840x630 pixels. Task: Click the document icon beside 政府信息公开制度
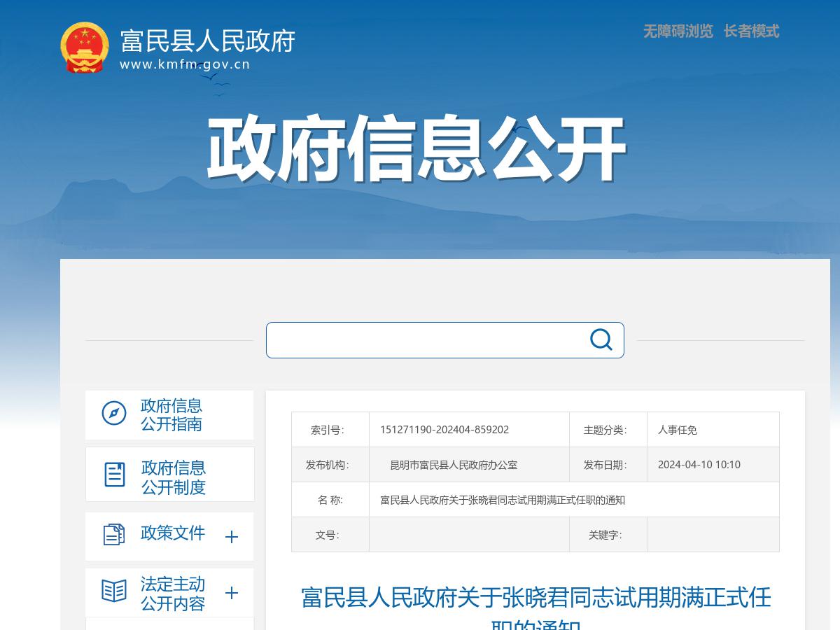click(114, 474)
